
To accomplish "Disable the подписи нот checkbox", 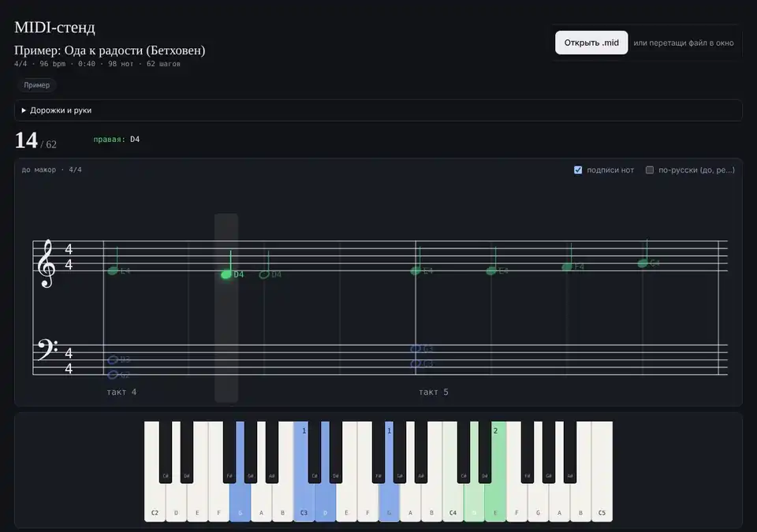I will pyautogui.click(x=578, y=170).
